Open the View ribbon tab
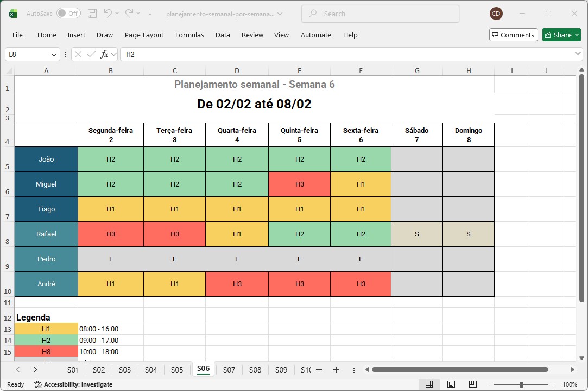This screenshot has height=391, width=588. [x=281, y=35]
